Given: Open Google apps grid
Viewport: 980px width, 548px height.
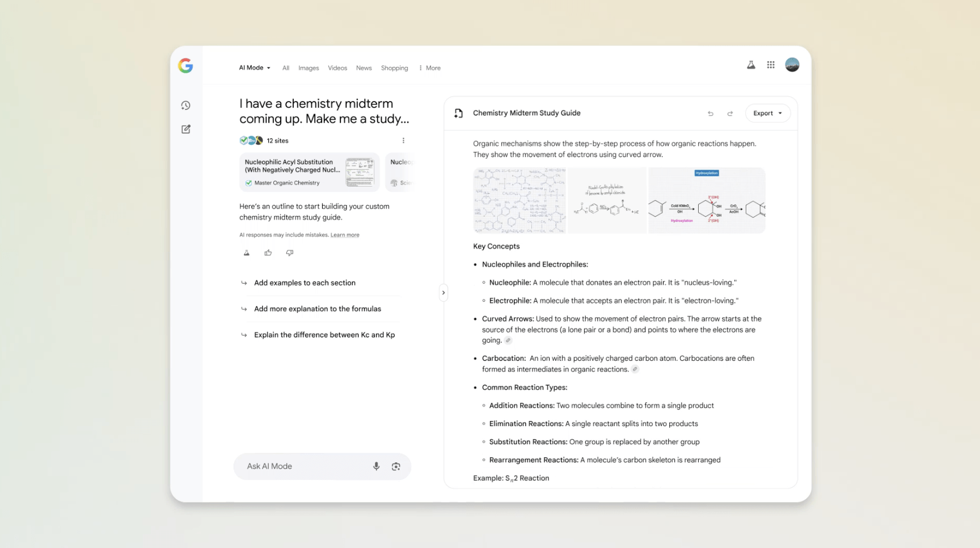Looking at the screenshot, I should (771, 65).
